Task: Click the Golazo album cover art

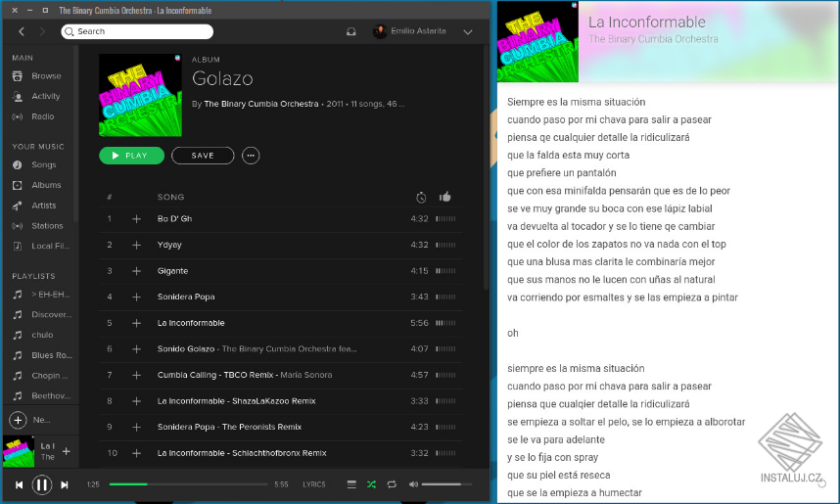Action: coord(140,95)
